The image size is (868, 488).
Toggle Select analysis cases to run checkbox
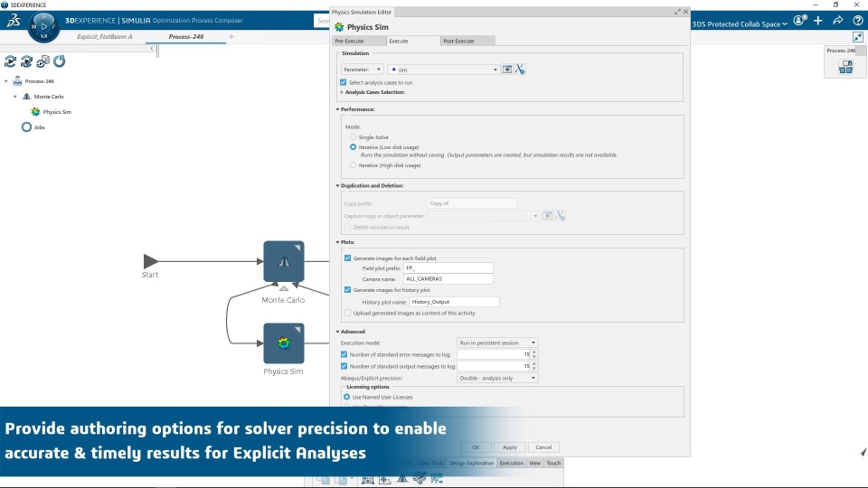[x=344, y=82]
